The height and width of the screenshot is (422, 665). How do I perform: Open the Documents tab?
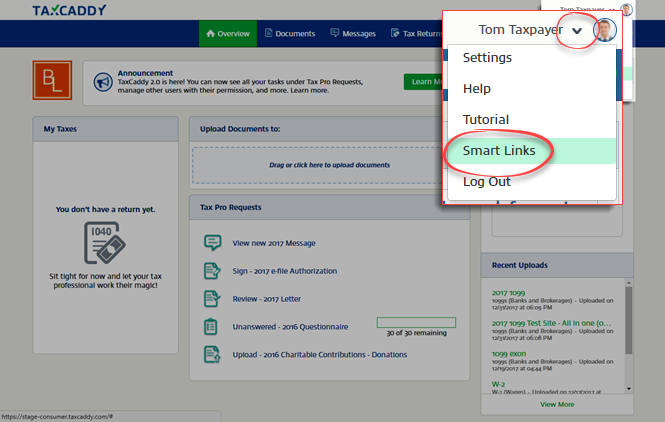coord(290,34)
